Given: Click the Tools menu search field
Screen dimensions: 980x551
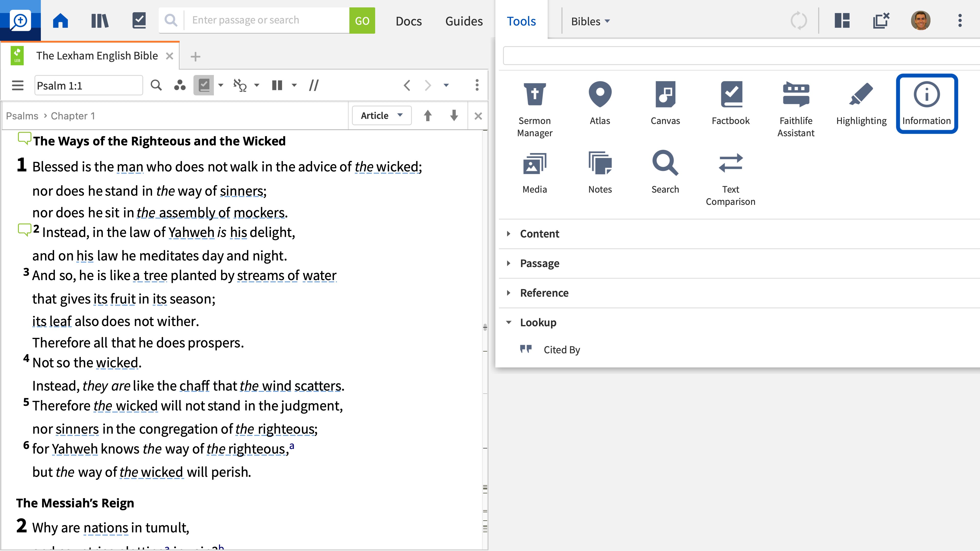Looking at the screenshot, I should [741, 56].
